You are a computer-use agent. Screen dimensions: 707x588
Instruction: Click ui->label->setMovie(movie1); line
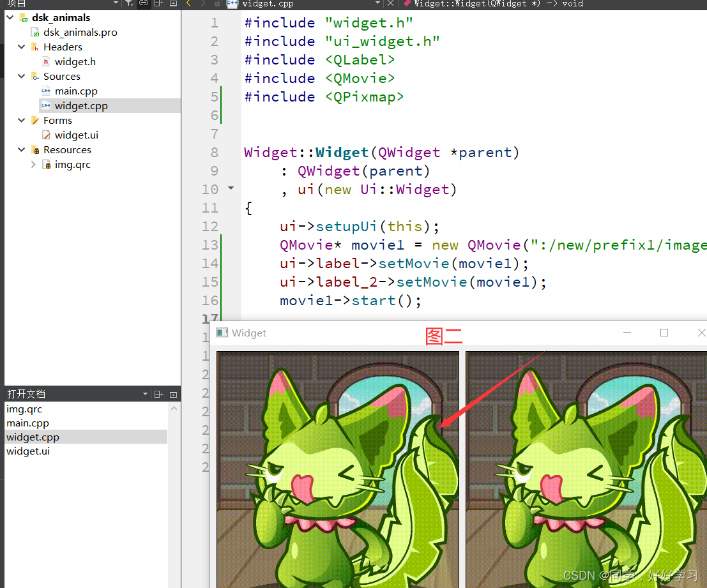tap(404, 263)
